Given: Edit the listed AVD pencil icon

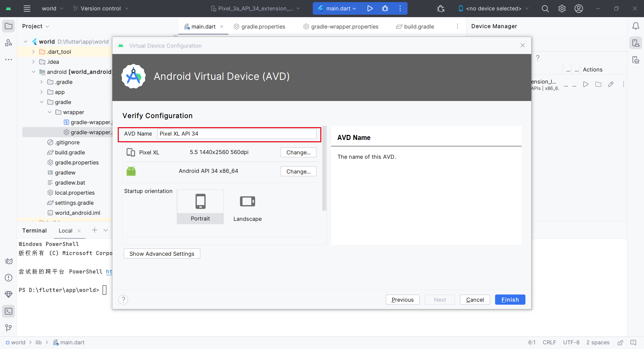Looking at the screenshot, I should (611, 84).
